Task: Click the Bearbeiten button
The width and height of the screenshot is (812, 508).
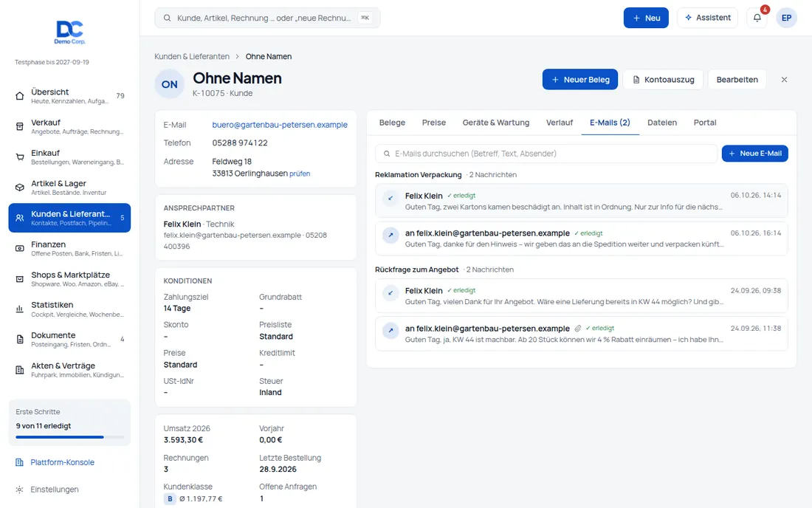Action: [x=737, y=80]
